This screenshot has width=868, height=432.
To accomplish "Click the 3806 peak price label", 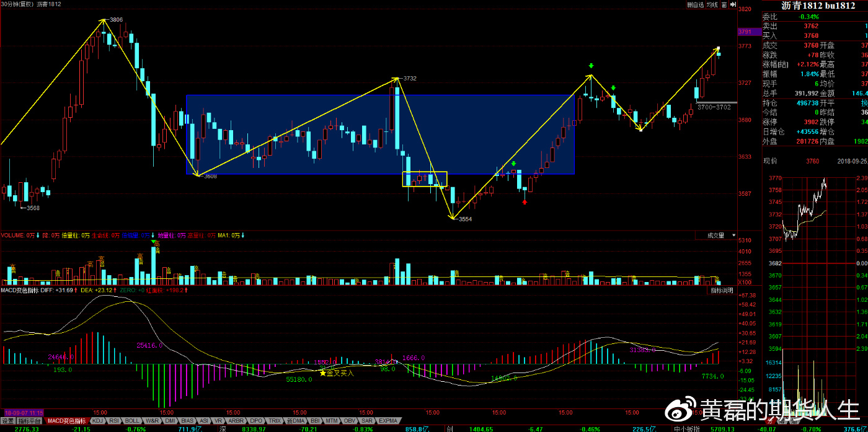I will pos(116,20).
